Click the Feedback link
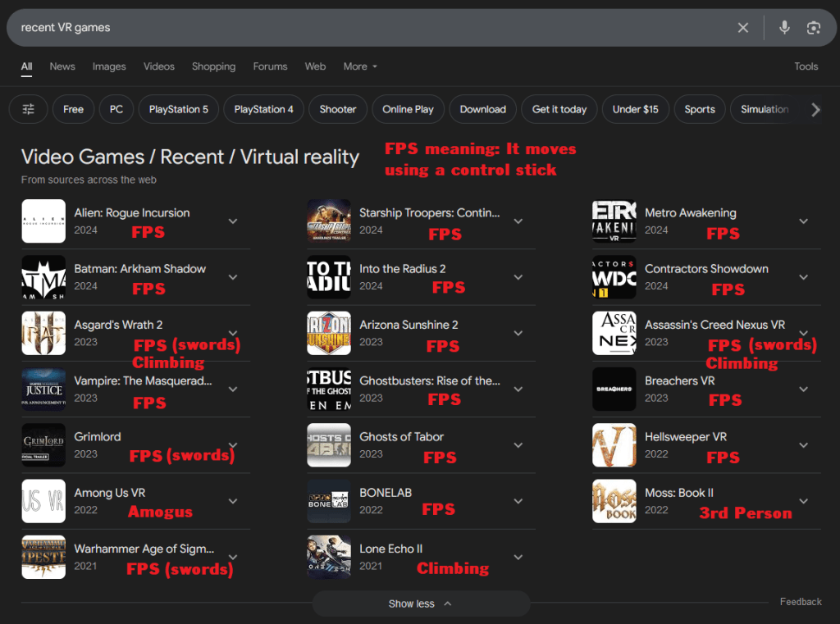 point(800,602)
